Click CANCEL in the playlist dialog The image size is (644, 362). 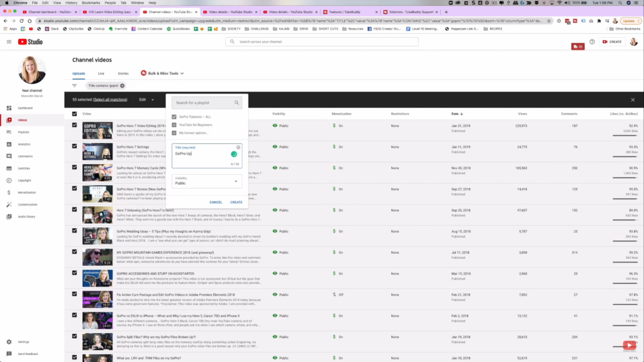click(x=216, y=202)
